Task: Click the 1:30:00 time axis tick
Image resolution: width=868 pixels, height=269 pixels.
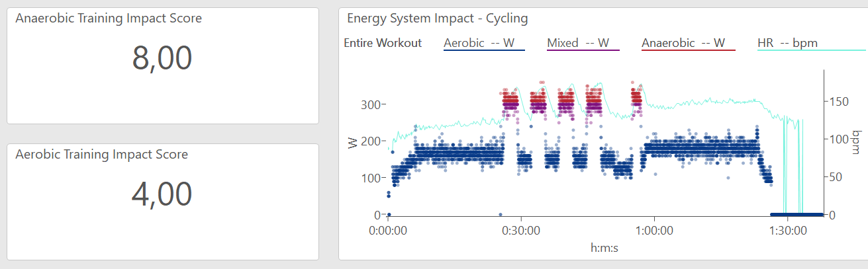Action: (x=788, y=231)
